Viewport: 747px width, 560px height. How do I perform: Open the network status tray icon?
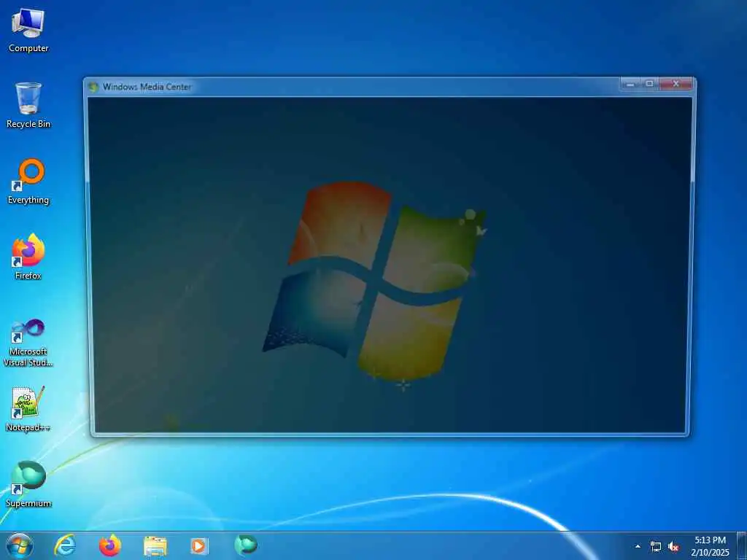click(656, 547)
